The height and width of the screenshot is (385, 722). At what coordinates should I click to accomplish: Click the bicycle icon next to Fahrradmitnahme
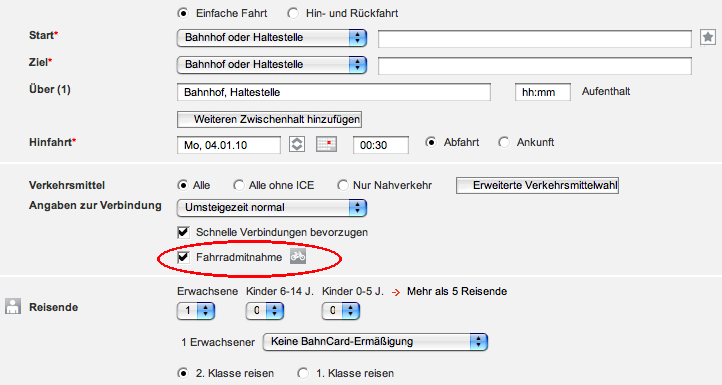(298, 256)
